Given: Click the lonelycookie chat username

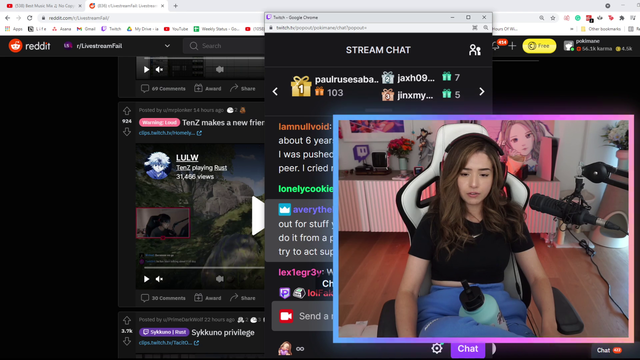Looking at the screenshot, I should 306,189.
